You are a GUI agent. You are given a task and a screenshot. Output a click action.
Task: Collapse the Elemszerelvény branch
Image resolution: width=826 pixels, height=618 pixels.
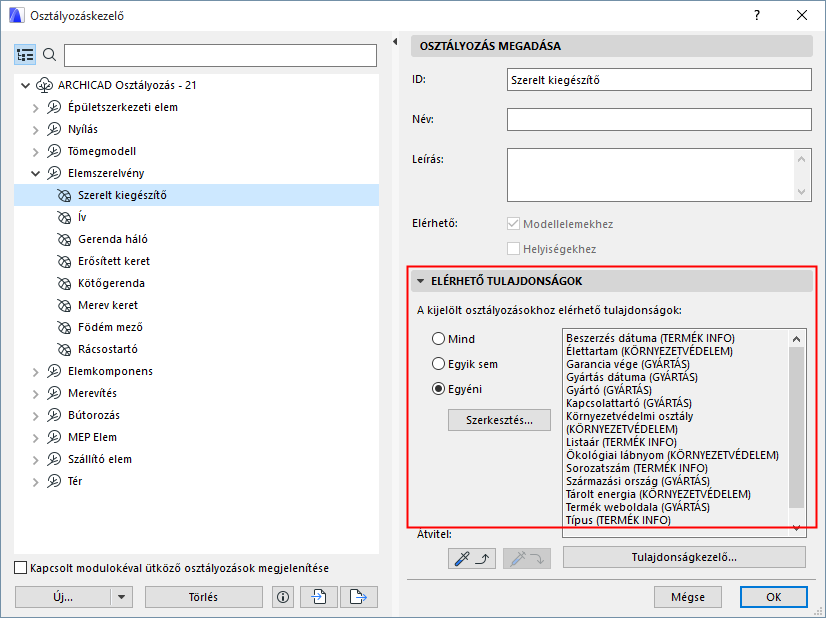tap(35, 173)
